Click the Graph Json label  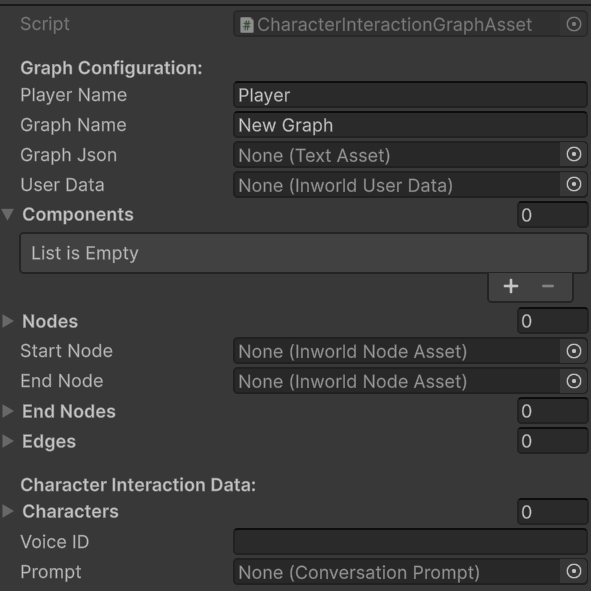pos(69,155)
